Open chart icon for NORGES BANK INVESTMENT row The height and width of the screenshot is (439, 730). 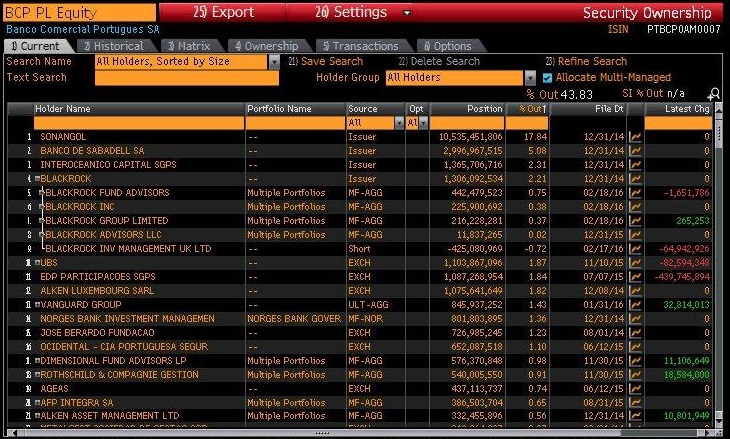click(635, 318)
